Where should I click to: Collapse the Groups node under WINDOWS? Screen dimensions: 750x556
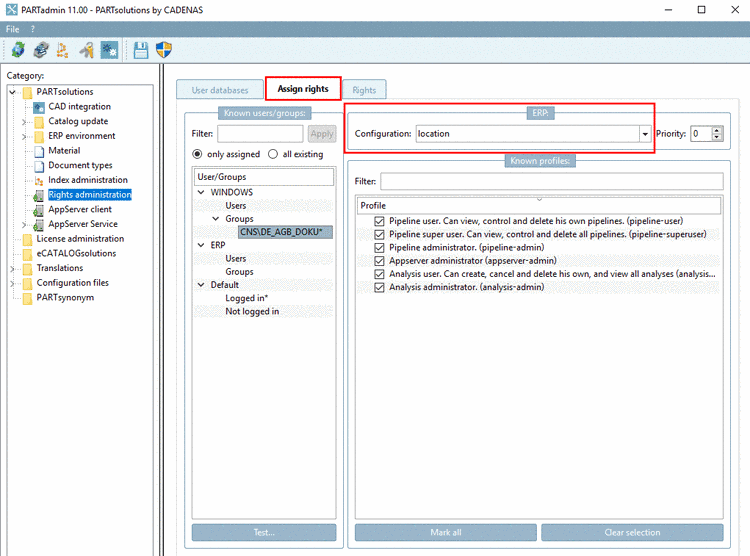pyautogui.click(x=216, y=219)
